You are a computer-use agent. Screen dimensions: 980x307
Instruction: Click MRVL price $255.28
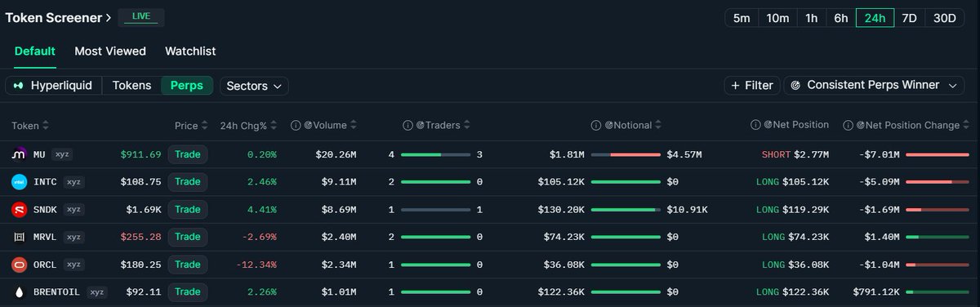tap(140, 237)
